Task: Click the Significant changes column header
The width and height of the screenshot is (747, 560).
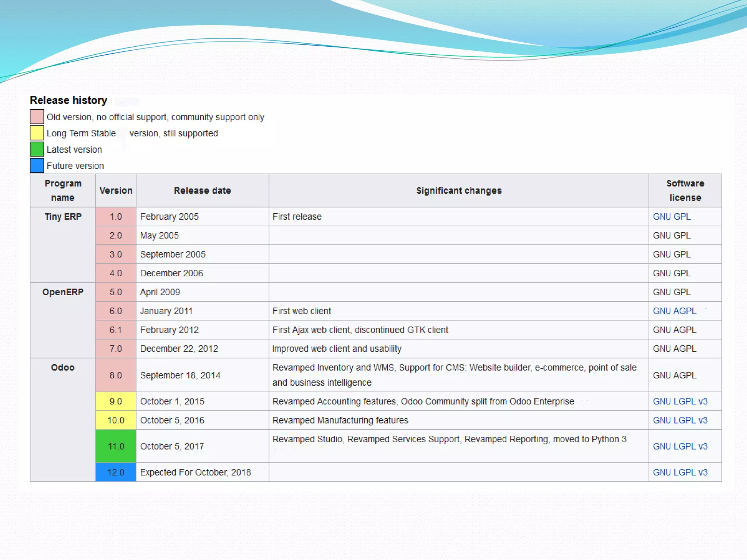Action: click(458, 191)
